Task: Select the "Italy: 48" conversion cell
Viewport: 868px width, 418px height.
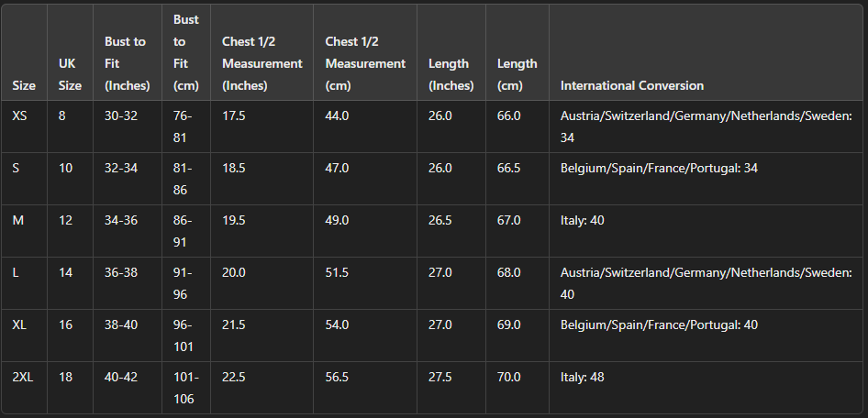Action: click(583, 377)
